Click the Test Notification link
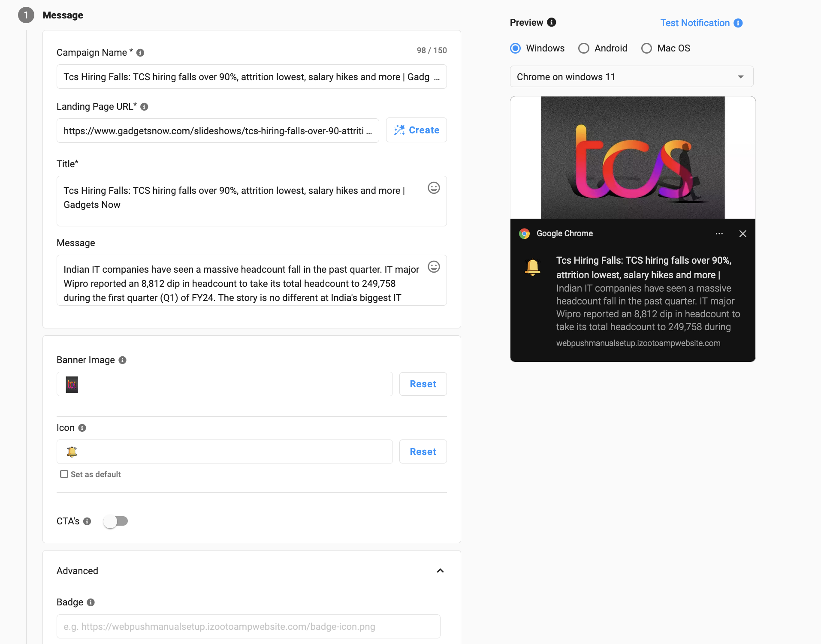Image resolution: width=821 pixels, height=644 pixels. point(695,23)
